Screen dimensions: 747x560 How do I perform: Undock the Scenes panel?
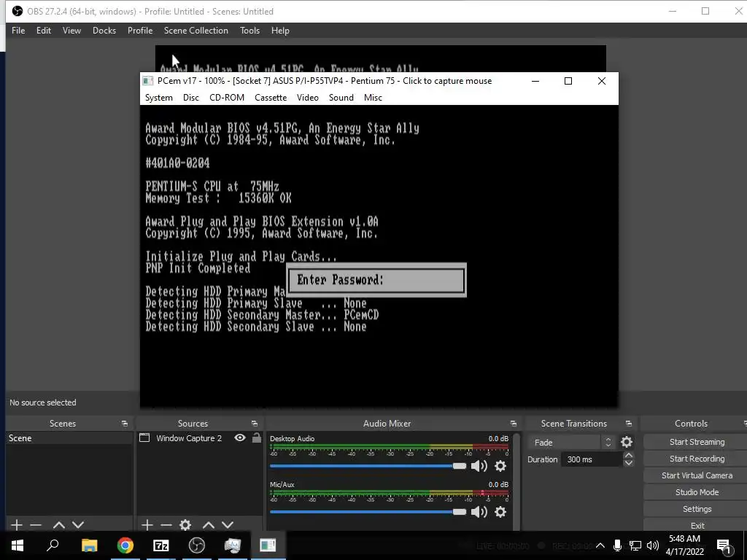click(125, 424)
